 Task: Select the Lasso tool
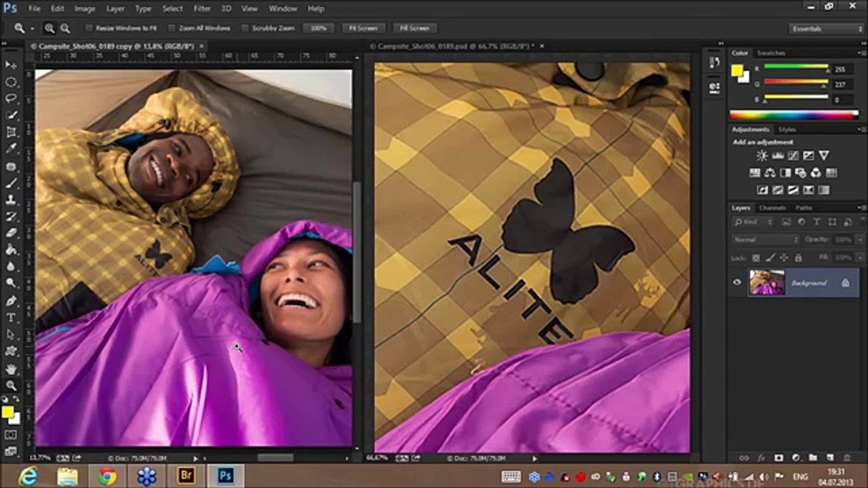click(x=11, y=99)
